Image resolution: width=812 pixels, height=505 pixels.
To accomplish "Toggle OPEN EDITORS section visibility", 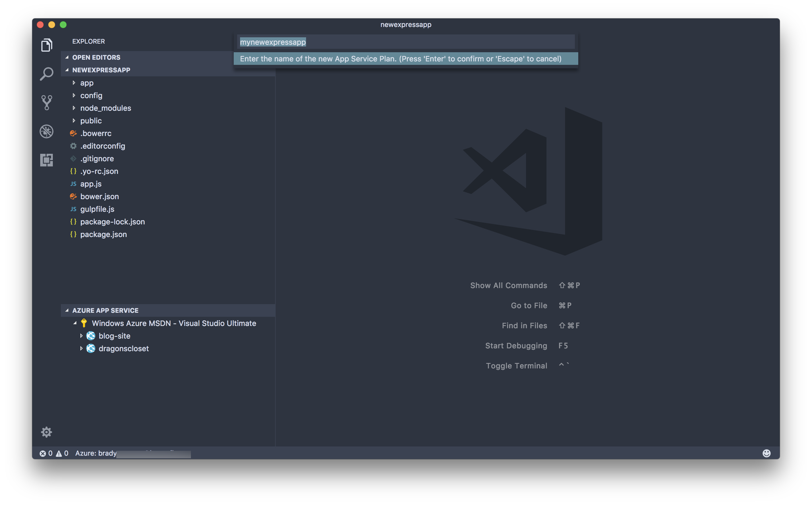I will 97,57.
